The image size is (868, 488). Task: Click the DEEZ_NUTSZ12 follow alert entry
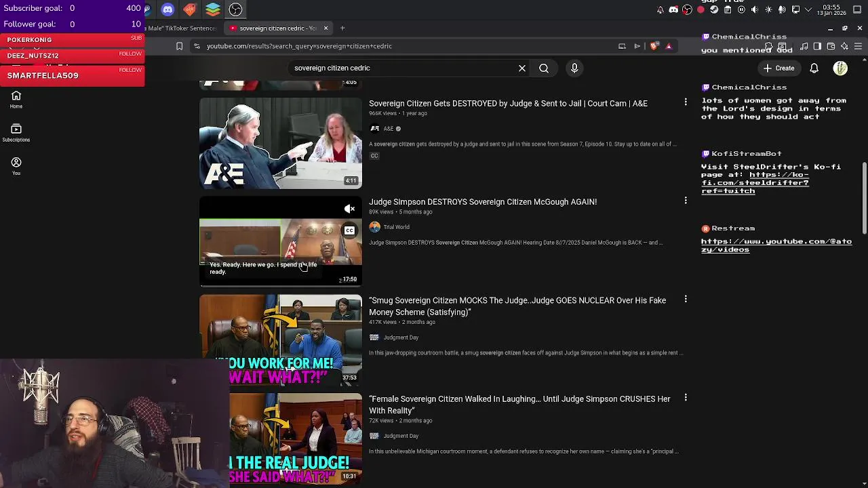coord(73,56)
